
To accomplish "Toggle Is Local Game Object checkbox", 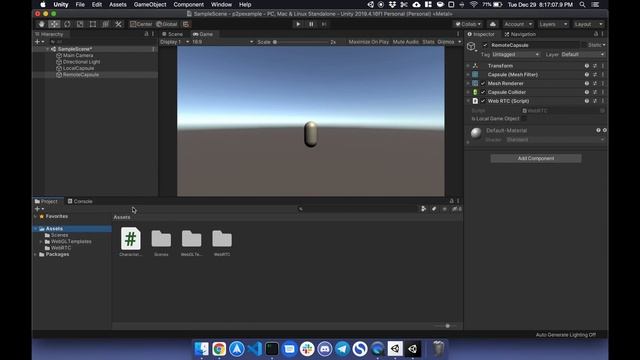I will [524, 119].
